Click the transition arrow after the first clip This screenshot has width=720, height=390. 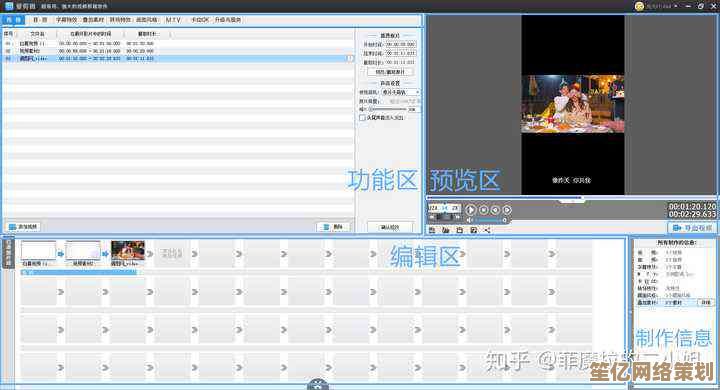[61, 254]
